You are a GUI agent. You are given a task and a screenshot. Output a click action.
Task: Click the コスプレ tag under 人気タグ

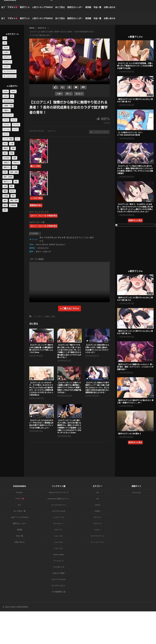tap(6, 125)
